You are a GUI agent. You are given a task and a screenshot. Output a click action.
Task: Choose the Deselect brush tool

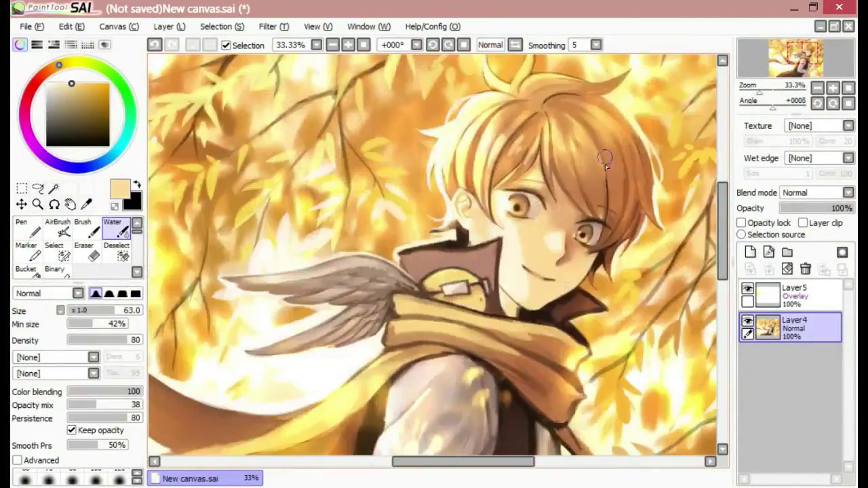[116, 252]
